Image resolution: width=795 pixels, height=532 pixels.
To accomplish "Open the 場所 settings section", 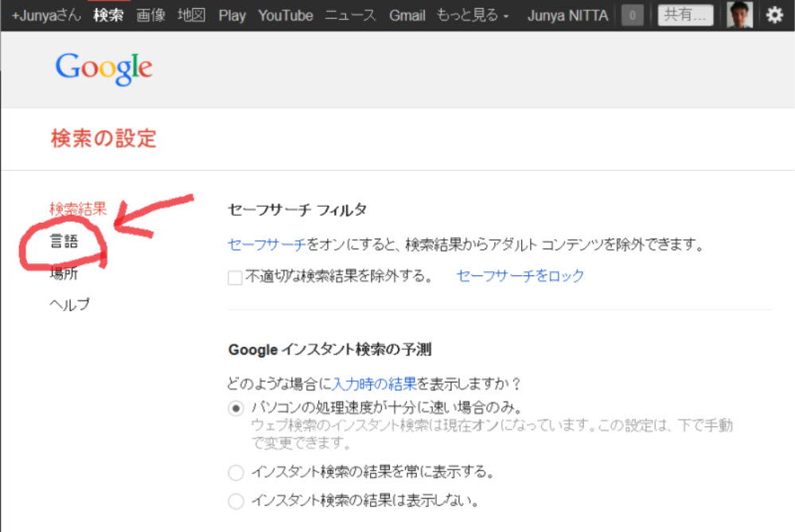I will (x=64, y=274).
